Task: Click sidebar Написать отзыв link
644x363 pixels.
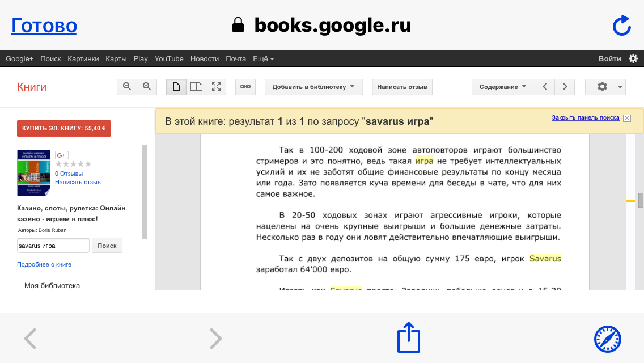Action: tap(78, 182)
